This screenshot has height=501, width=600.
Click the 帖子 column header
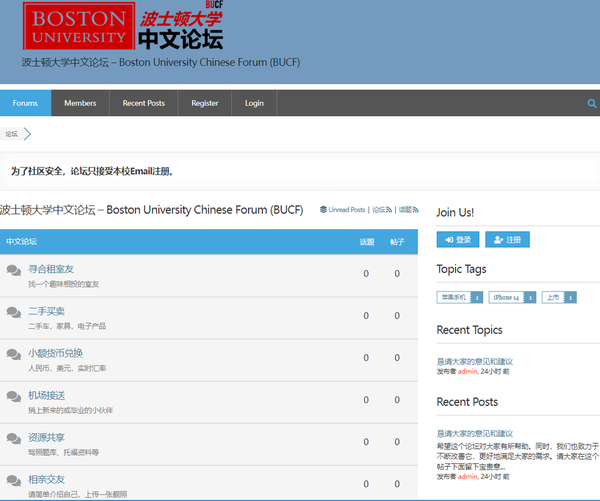click(x=397, y=242)
